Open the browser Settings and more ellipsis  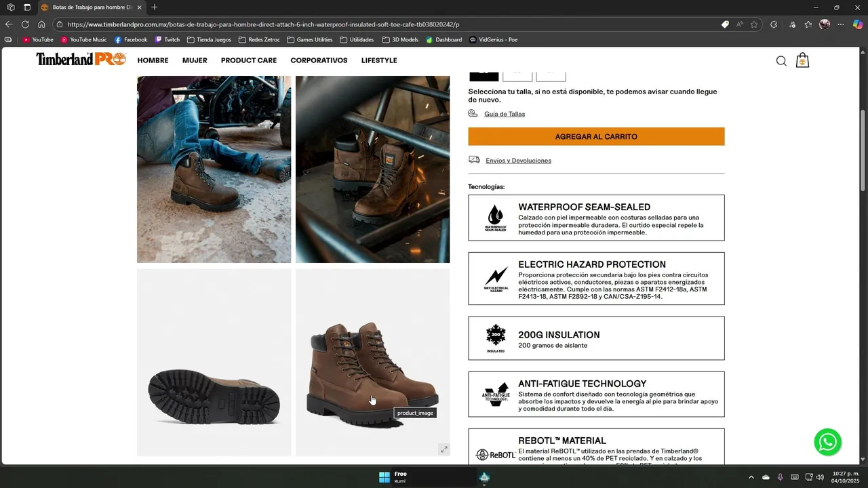tap(841, 24)
